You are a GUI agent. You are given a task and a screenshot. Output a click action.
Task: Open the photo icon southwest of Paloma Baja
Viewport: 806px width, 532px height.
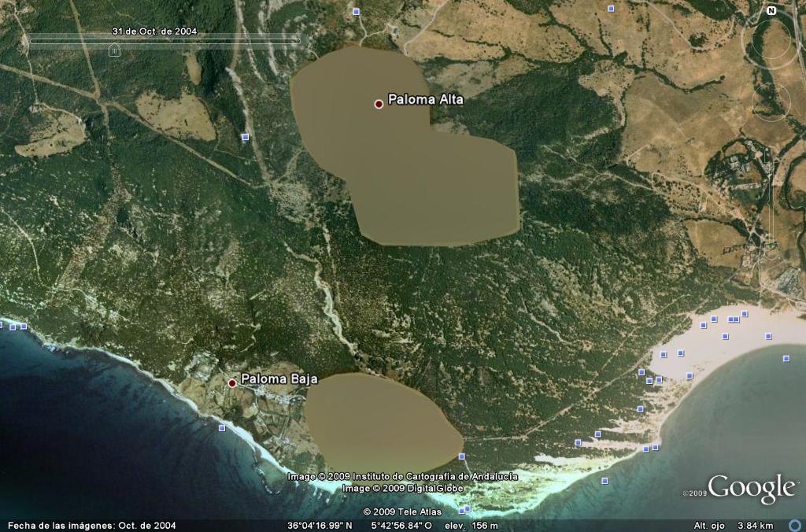pos(222,428)
